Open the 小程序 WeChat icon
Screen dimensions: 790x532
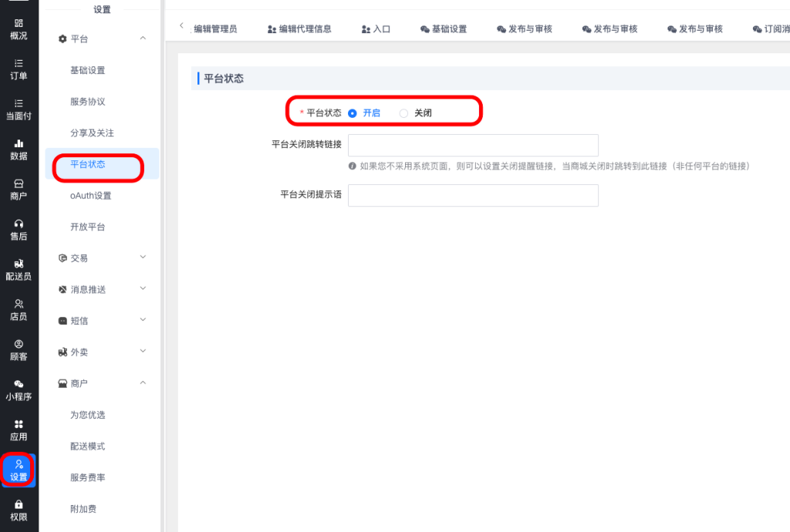pos(19,384)
